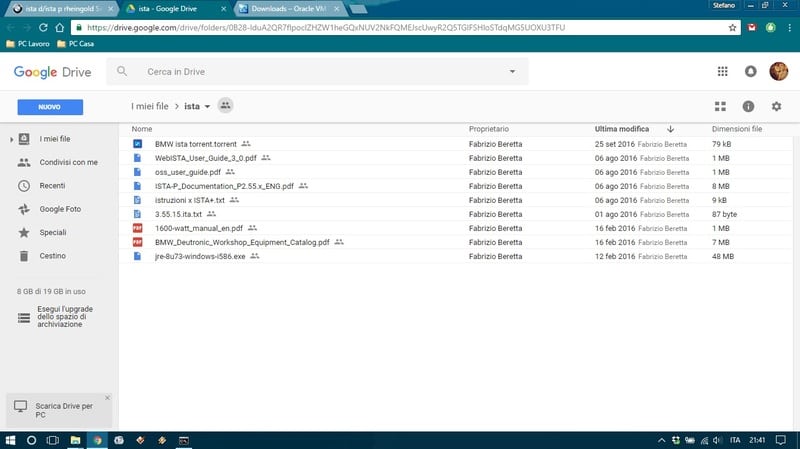Reload the page
Screen dimensions: 800x449
point(43,28)
